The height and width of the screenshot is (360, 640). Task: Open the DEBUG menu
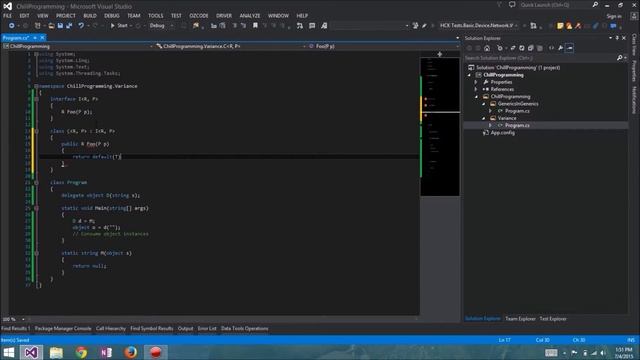click(x=111, y=16)
